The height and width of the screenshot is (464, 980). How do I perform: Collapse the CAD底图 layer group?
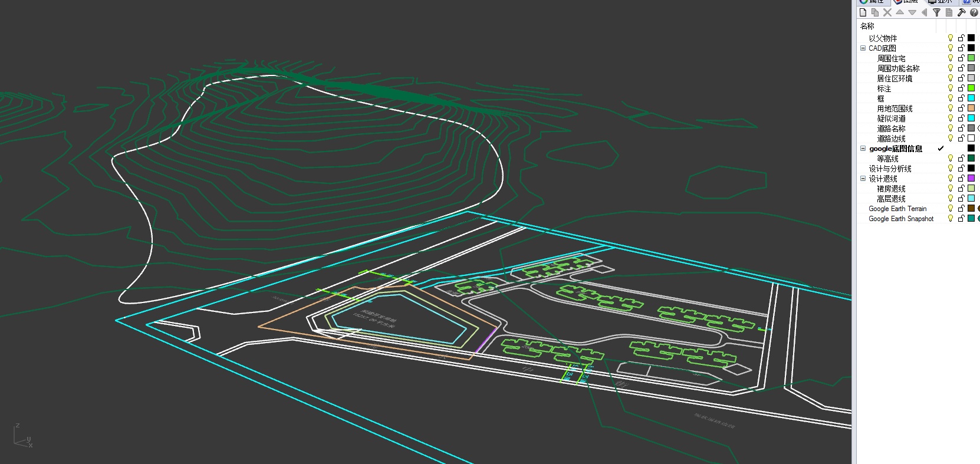click(863, 48)
